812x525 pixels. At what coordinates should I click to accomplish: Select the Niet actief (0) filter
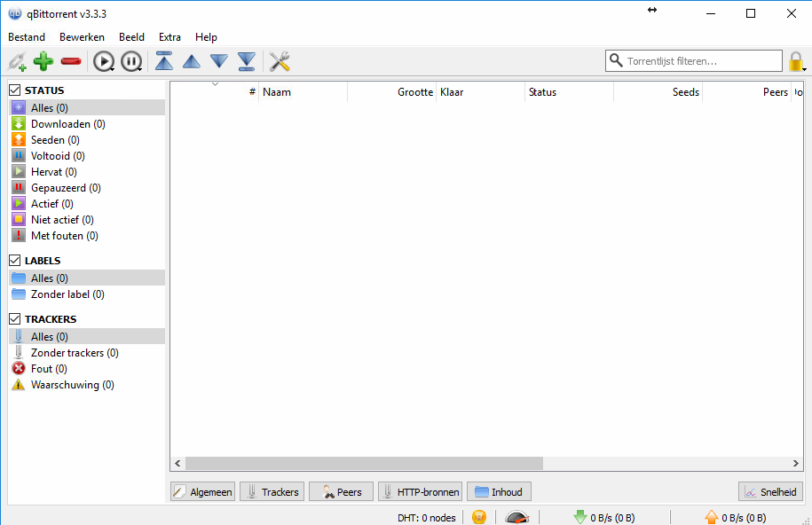coord(87,220)
